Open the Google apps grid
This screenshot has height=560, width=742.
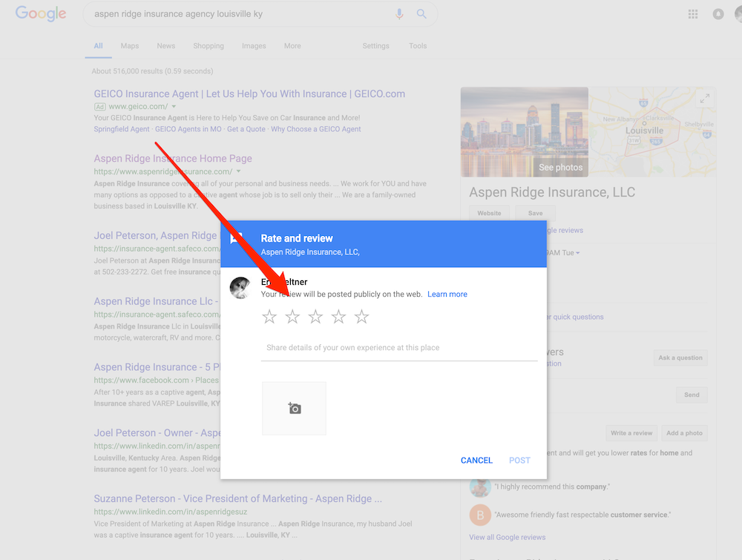tap(693, 14)
